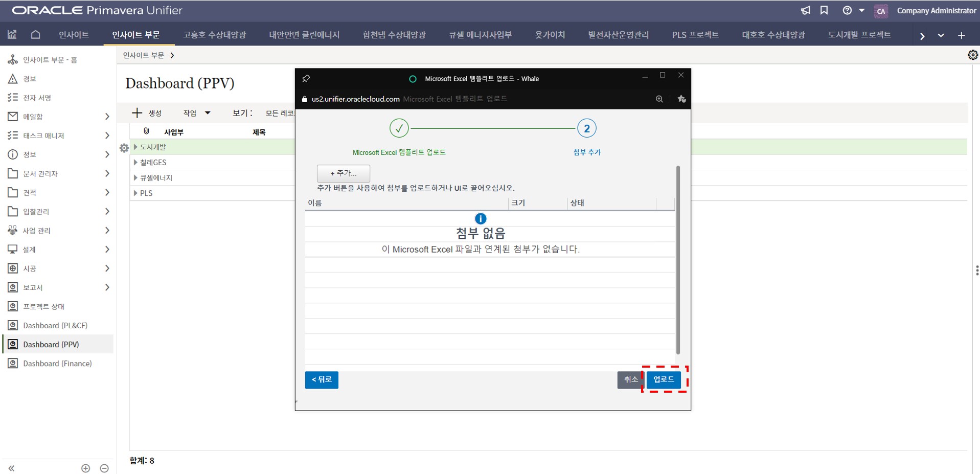The height and width of the screenshot is (474, 980).
Task: Go to home icon tab
Action: point(35,35)
